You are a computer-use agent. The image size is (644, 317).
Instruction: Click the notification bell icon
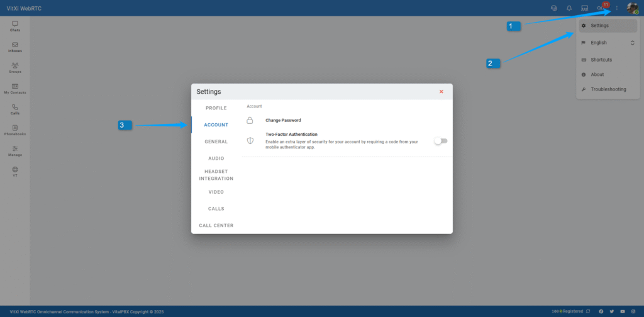569,8
